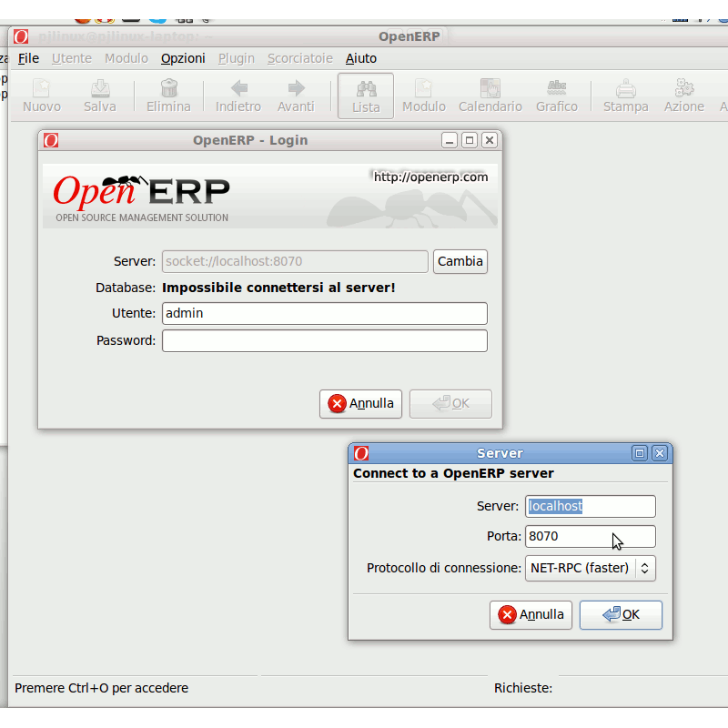Click the socket://localhost:8070 server field
Viewport: 728px width, 728px height.
295,261
